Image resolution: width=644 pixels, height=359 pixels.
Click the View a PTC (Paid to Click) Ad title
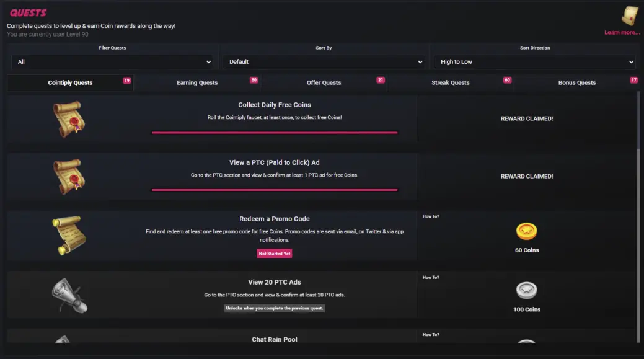[x=275, y=162]
